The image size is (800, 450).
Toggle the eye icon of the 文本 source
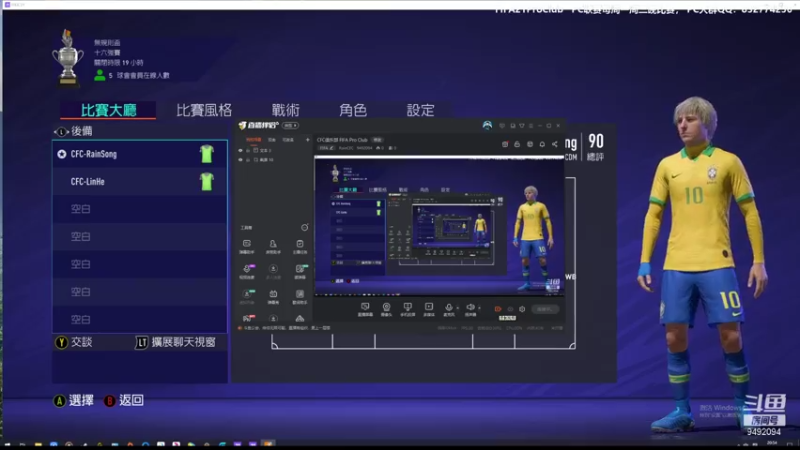point(240,151)
